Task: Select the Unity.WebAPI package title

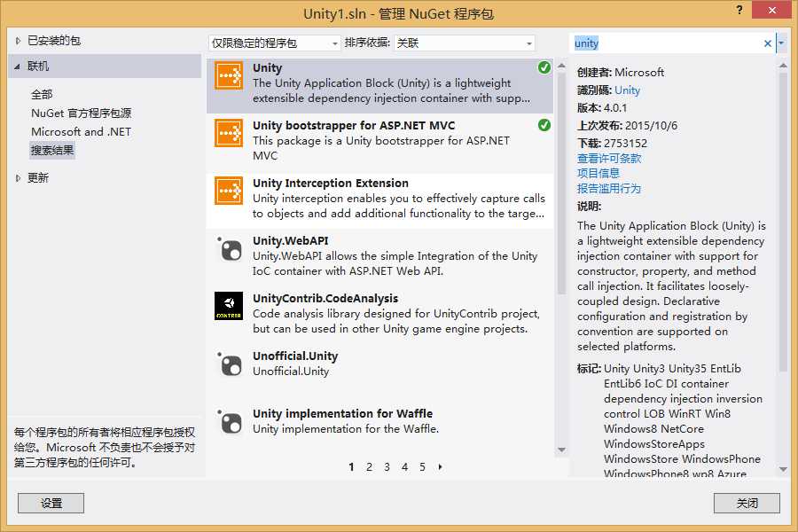Action: [291, 241]
